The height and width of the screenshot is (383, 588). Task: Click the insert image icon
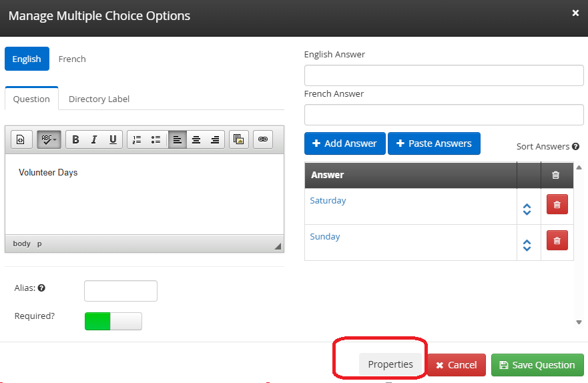pos(239,139)
